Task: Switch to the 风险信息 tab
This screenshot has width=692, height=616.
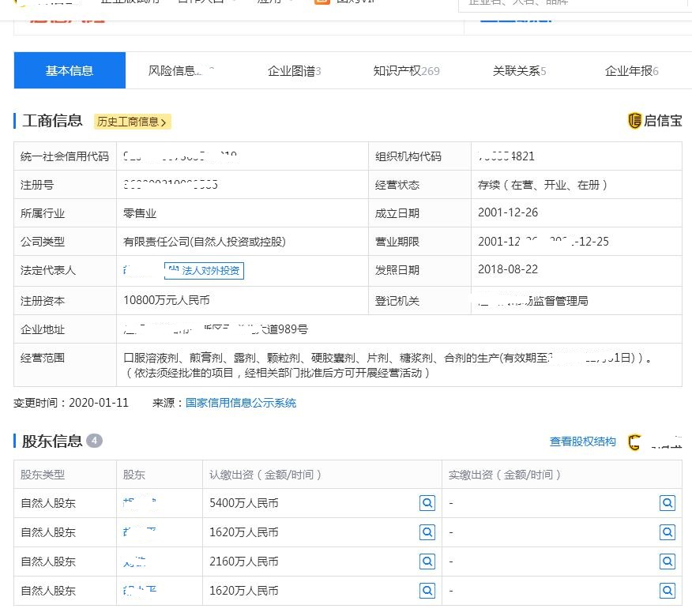Action: (x=181, y=70)
